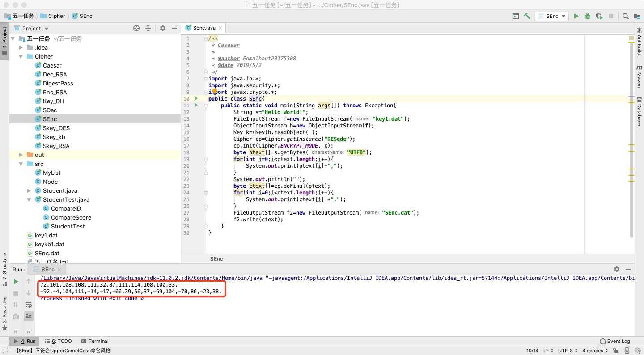Screen dimensions: 644x355
Task: Open the Project view dropdown
Action: 35,28
